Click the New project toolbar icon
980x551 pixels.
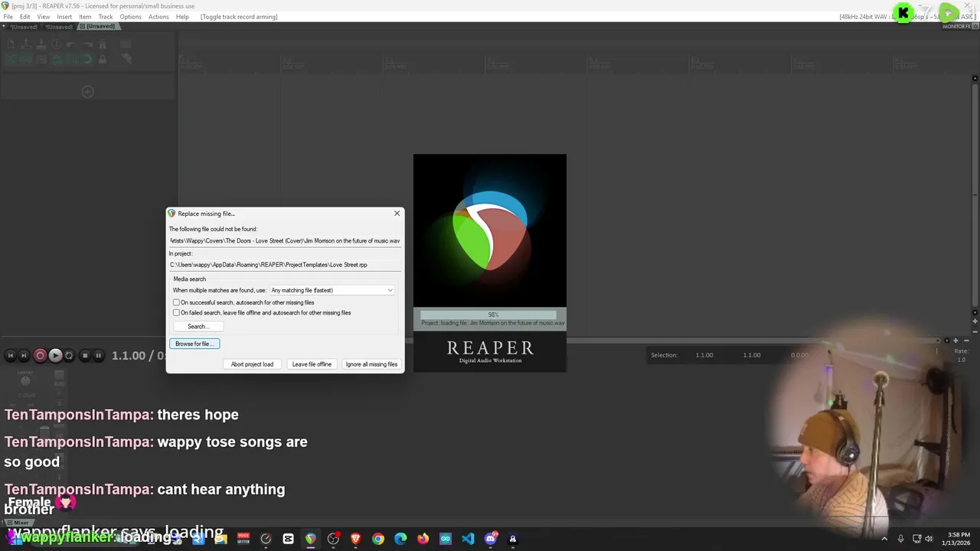click(11, 44)
